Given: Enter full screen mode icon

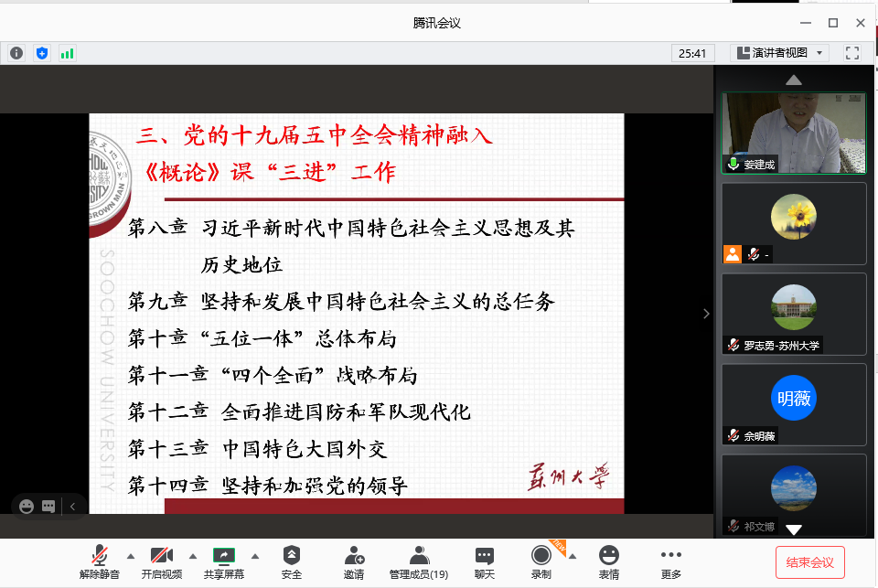Looking at the screenshot, I should tap(852, 53).
